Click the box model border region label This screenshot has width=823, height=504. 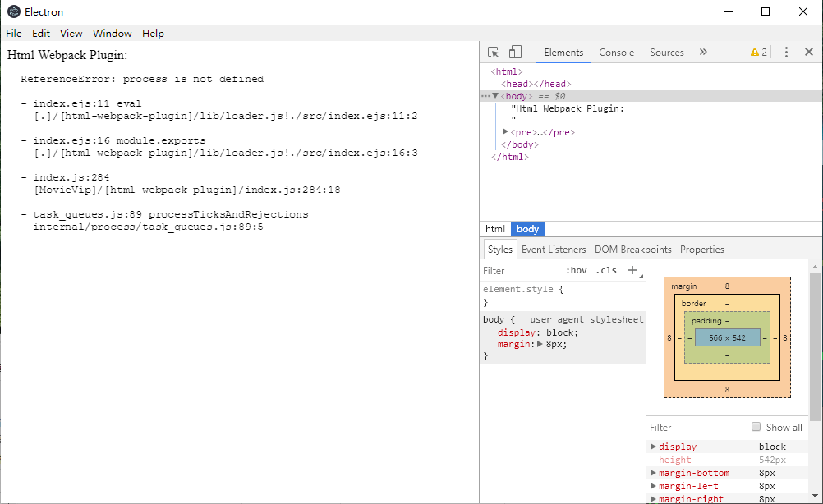point(693,304)
